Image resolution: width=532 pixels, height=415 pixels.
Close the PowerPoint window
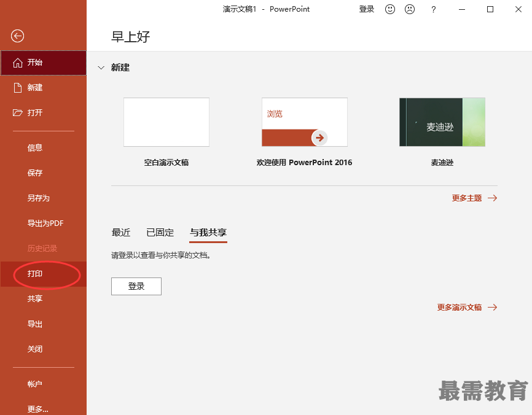click(518, 9)
